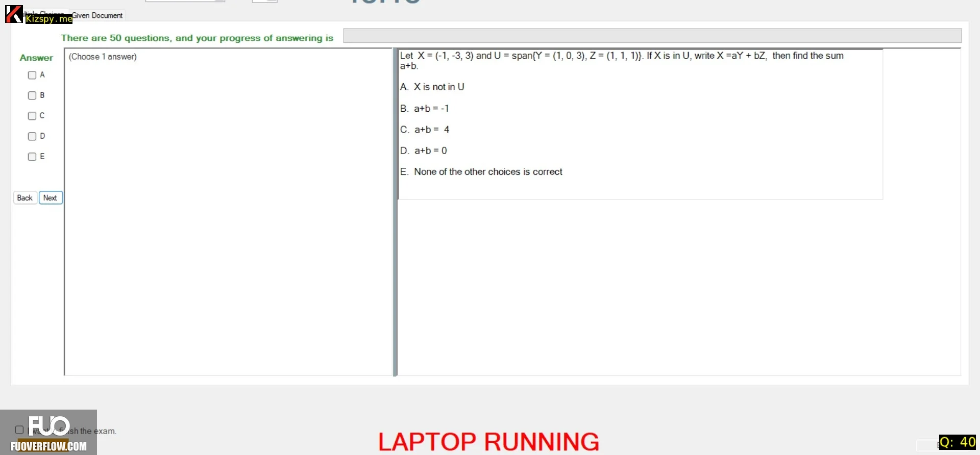Switch to the Given Document tab
Screen dimensions: 980x455
(97, 15)
